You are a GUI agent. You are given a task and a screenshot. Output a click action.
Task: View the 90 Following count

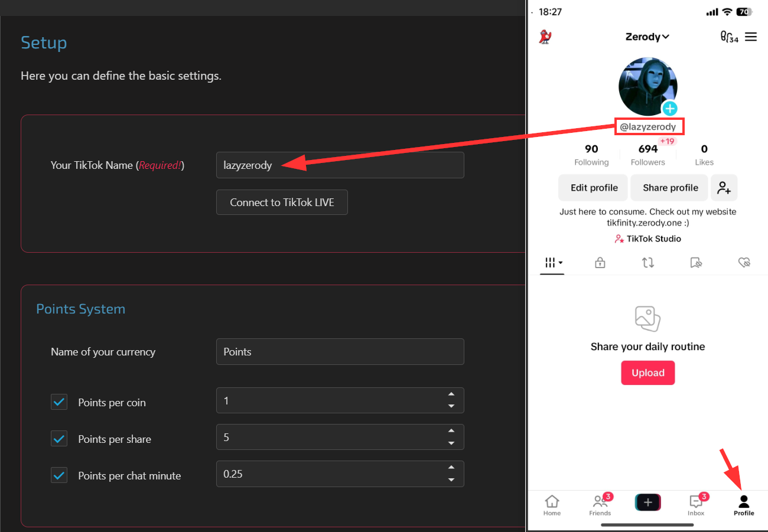coord(591,155)
